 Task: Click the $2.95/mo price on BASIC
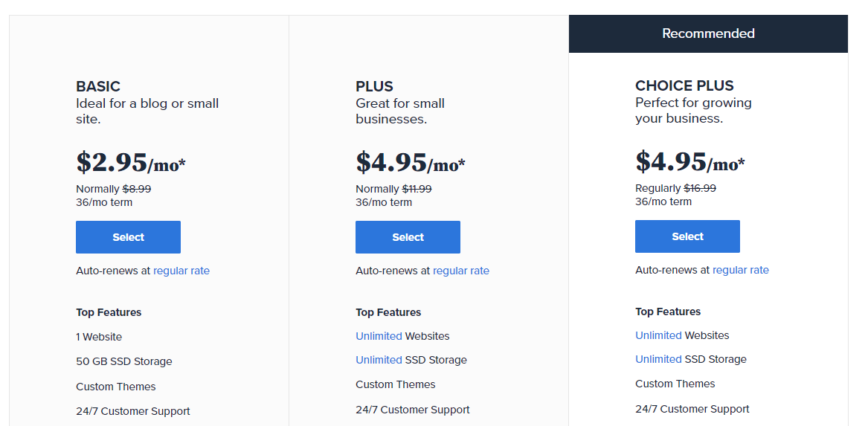(131, 162)
